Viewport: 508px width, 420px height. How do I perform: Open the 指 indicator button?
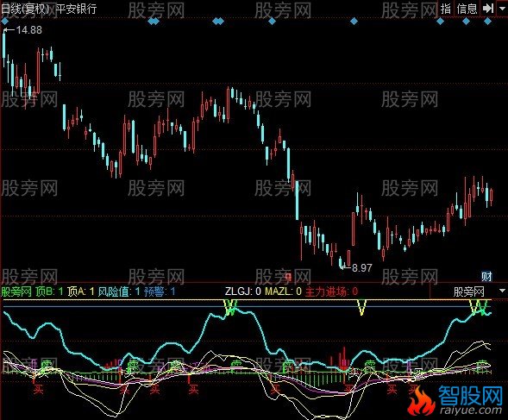coord(446,9)
